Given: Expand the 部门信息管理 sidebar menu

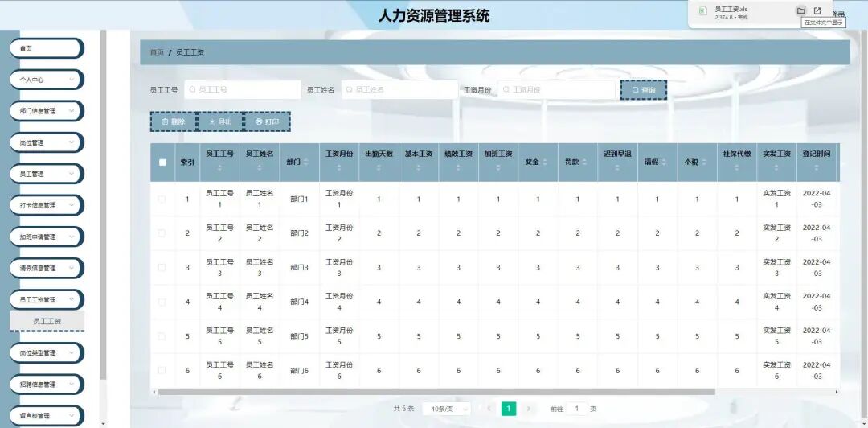Looking at the screenshot, I should (47, 111).
